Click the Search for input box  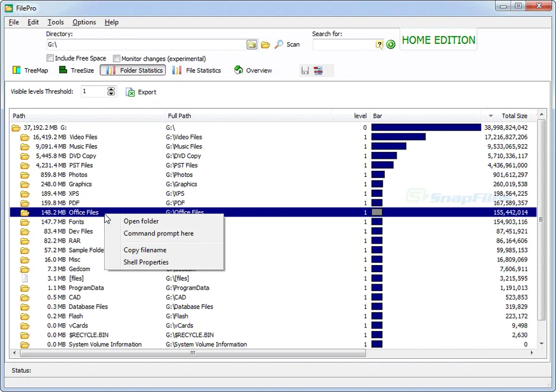coord(344,44)
